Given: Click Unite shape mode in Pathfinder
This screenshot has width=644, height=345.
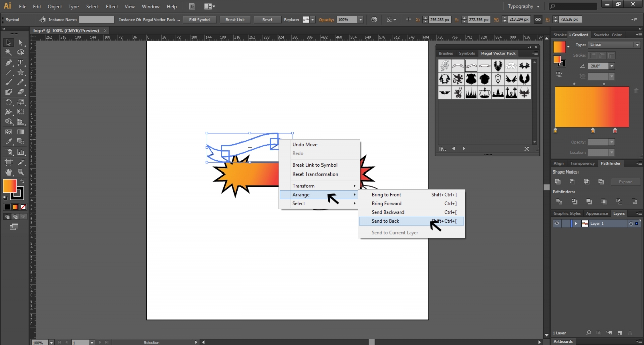Looking at the screenshot, I should pos(558,182).
